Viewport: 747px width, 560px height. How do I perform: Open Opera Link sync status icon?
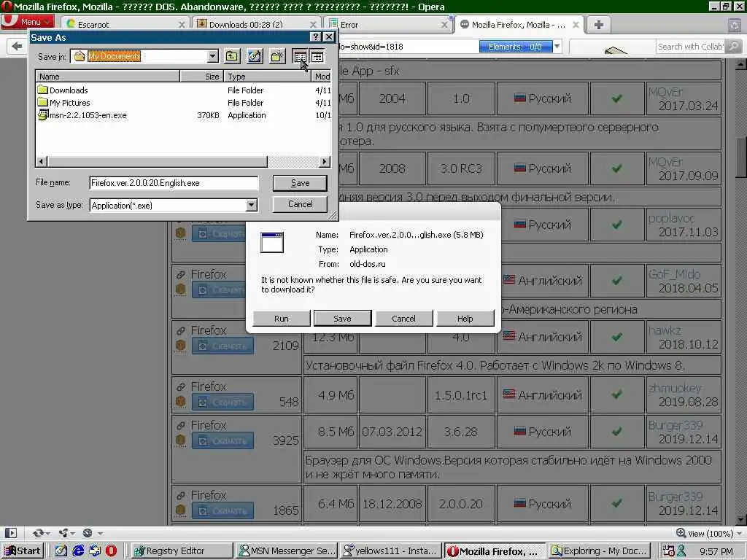coord(38,533)
